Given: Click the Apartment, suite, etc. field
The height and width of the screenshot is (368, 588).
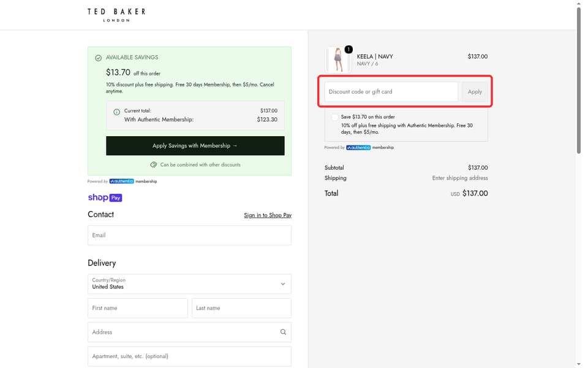Looking at the screenshot, I should 189,356.
